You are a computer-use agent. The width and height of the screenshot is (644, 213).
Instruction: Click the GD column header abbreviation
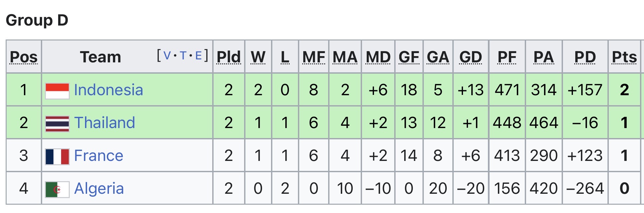[471, 57]
